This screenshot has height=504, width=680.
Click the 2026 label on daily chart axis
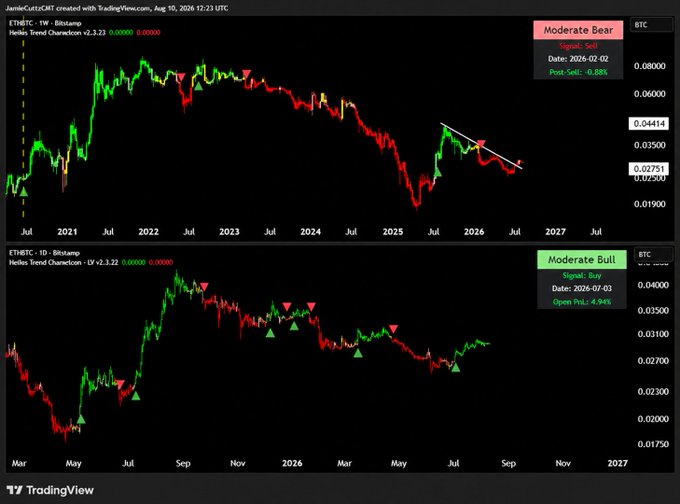click(x=292, y=463)
